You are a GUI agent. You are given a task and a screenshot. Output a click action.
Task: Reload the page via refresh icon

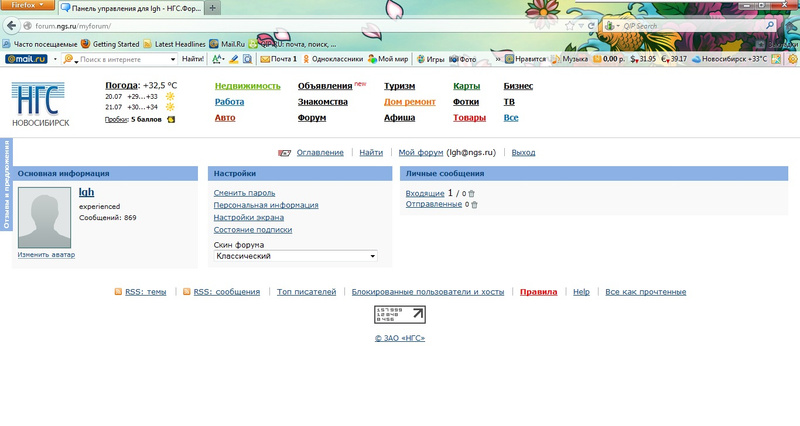click(x=591, y=26)
